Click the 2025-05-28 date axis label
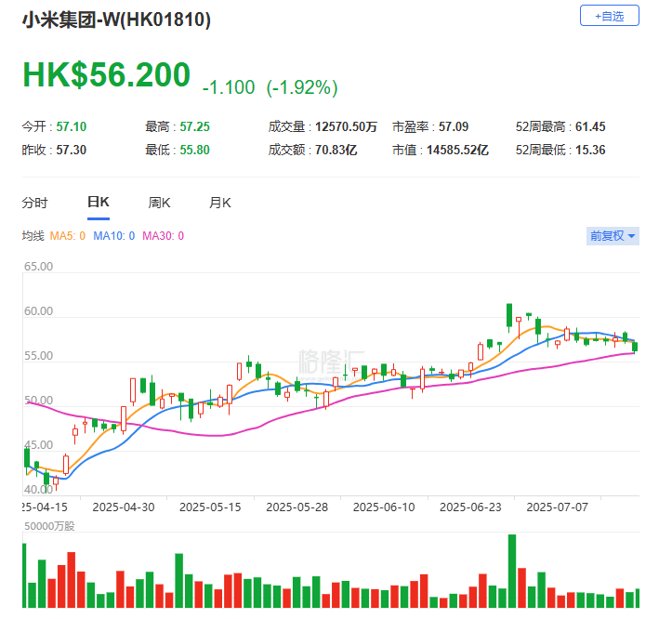This screenshot has width=672, height=619. tap(297, 507)
